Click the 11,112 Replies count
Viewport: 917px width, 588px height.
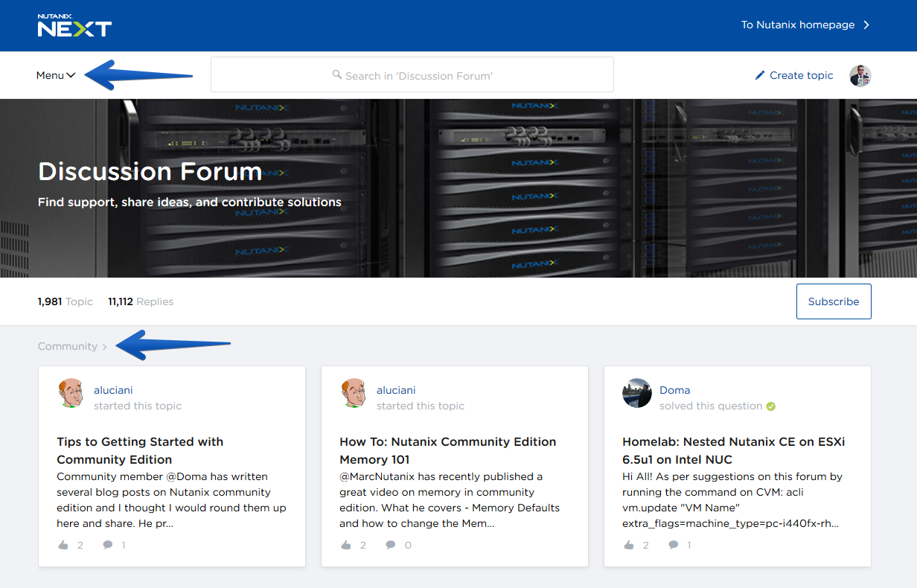coord(141,301)
